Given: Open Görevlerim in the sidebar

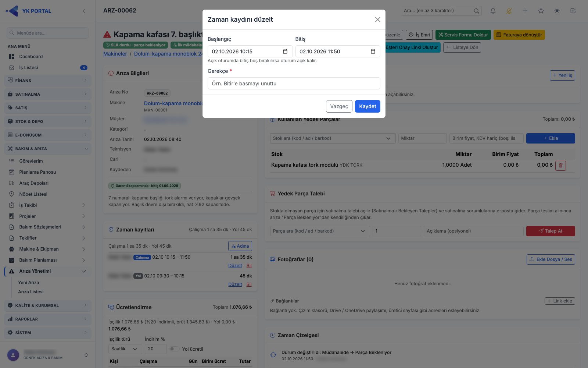Looking at the screenshot, I should [31, 161].
